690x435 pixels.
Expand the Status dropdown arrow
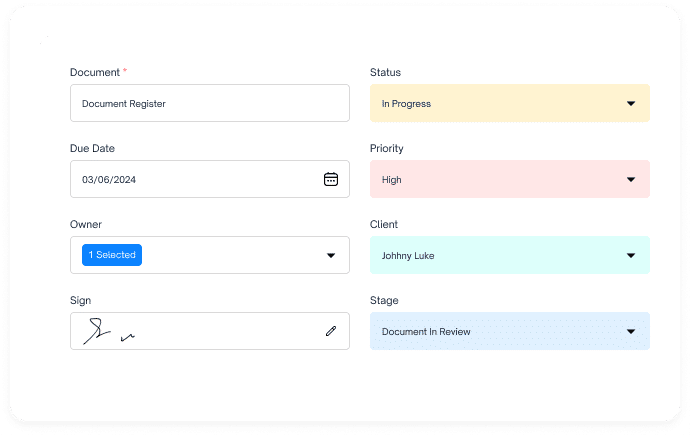(x=631, y=104)
